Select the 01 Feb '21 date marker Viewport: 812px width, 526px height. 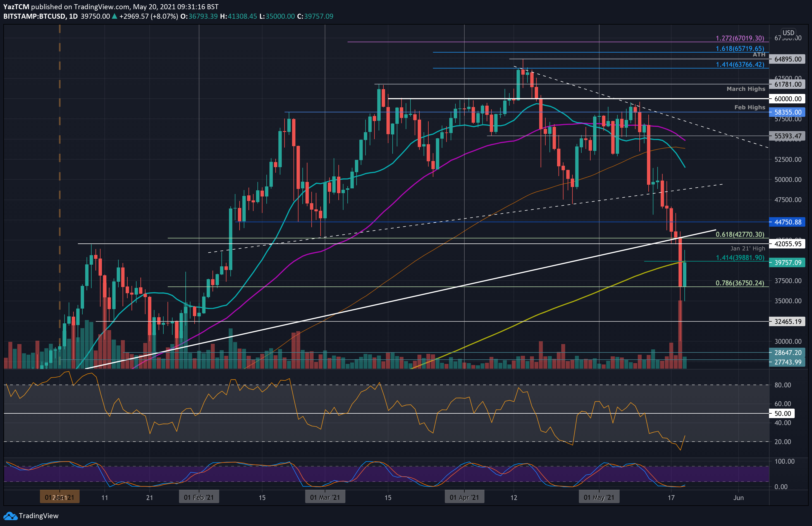point(199,497)
